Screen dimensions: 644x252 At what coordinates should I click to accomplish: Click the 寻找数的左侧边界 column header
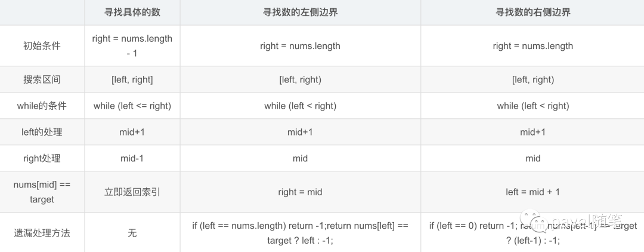(x=300, y=12)
